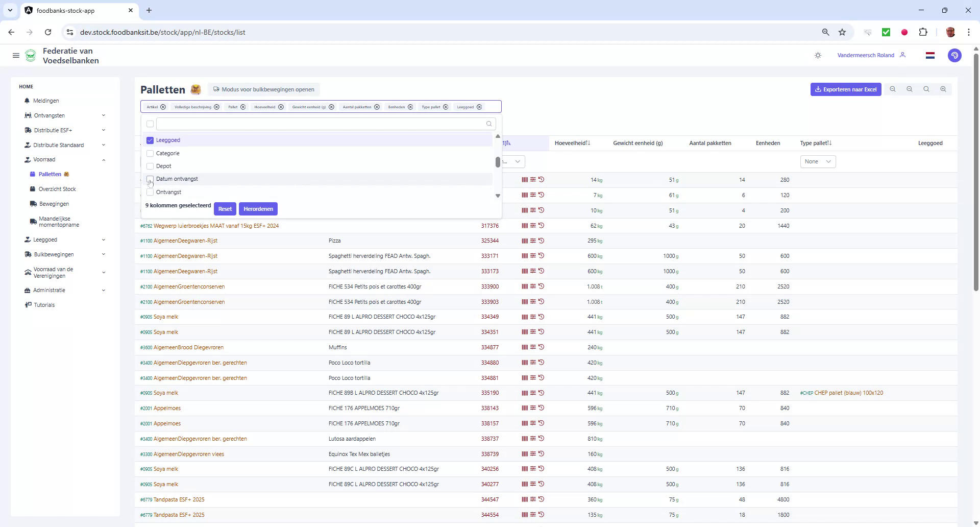Collapse the Voorraad sidebar section

point(104,159)
